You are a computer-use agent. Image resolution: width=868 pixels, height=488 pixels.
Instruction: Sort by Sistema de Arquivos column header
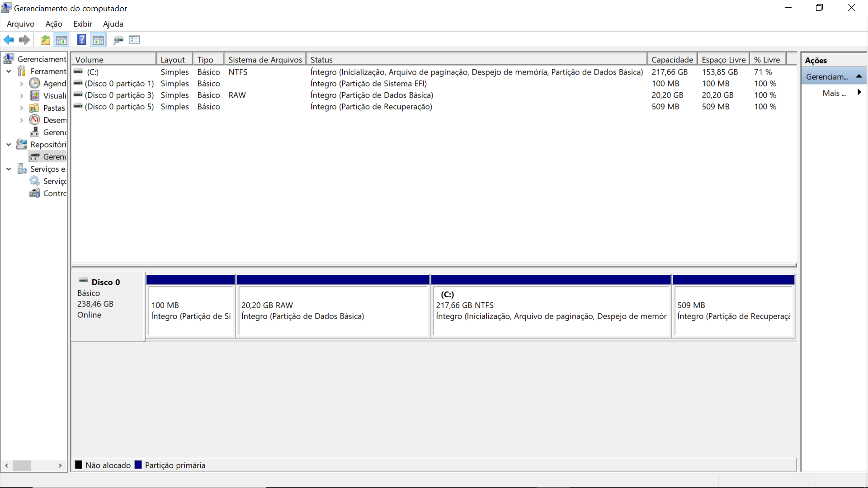point(265,60)
